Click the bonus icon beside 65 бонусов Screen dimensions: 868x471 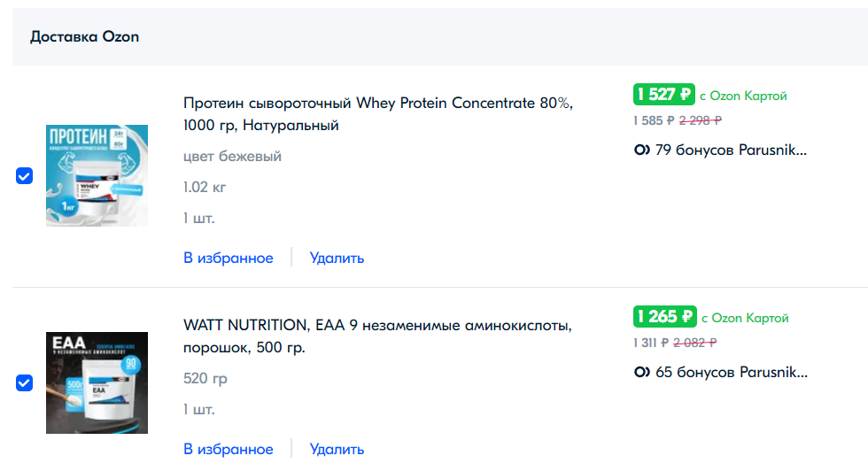coord(641,372)
